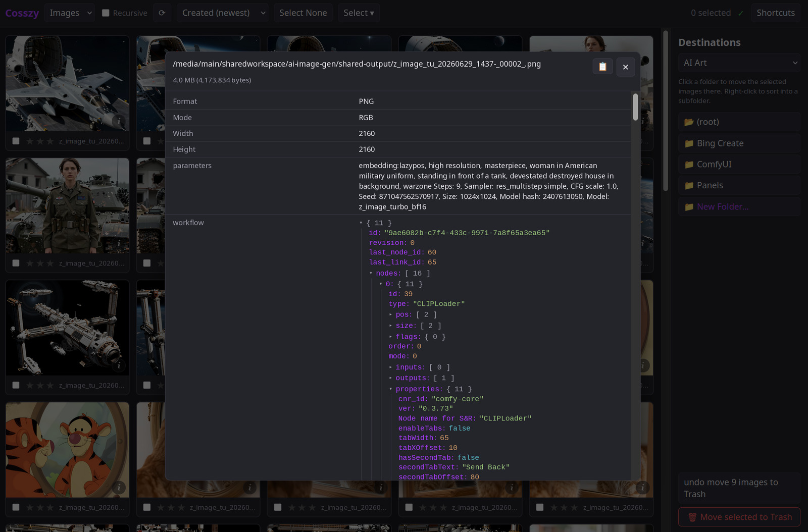This screenshot has height=532, width=808.
Task: Select checkbox of the soldier woman image
Action: tap(16, 263)
